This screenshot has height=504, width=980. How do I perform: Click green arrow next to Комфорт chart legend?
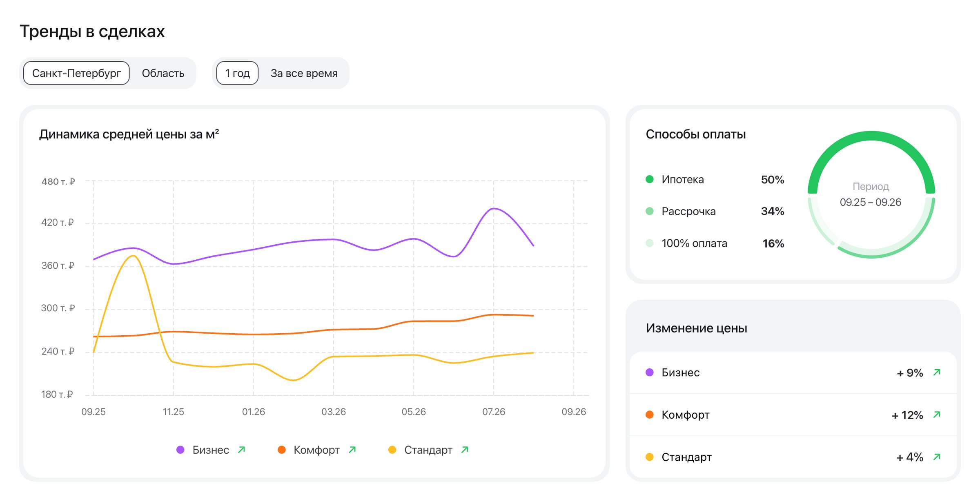click(x=352, y=450)
